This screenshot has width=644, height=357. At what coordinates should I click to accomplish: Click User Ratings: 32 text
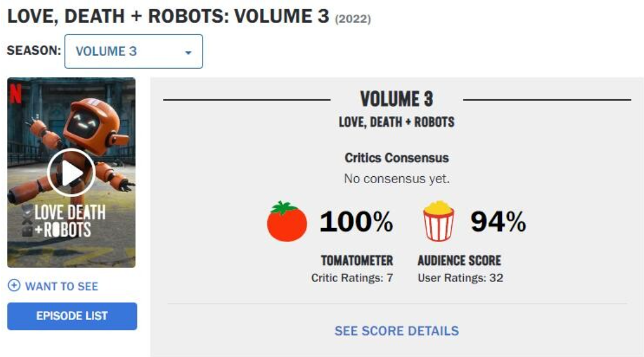point(460,278)
